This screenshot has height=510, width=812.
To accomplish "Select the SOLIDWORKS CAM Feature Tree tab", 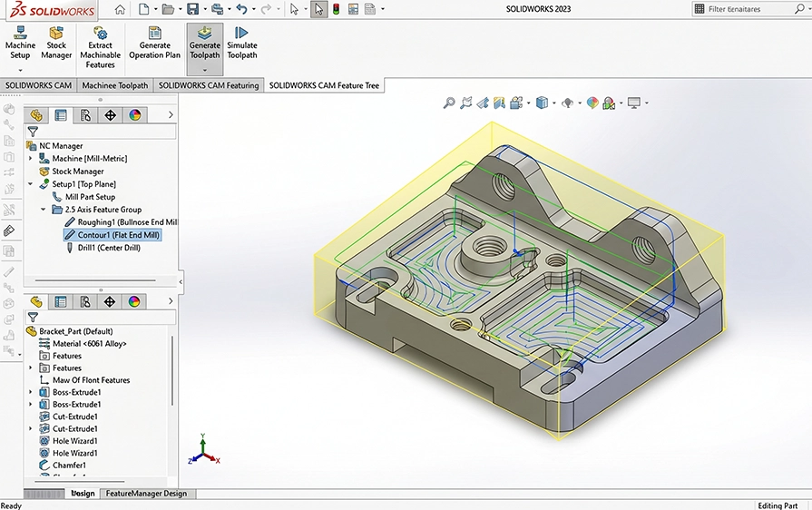I will (x=324, y=85).
